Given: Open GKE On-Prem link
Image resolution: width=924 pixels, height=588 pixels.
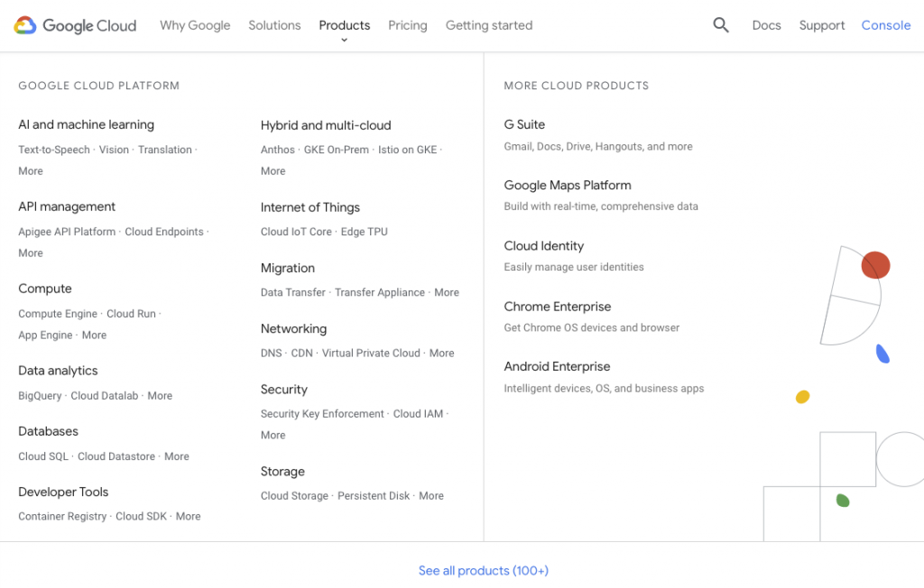Looking at the screenshot, I should 337,150.
